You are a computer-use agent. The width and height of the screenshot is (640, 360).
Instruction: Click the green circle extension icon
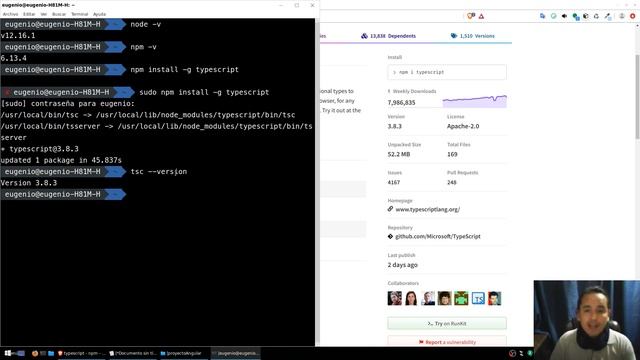pos(553,16)
